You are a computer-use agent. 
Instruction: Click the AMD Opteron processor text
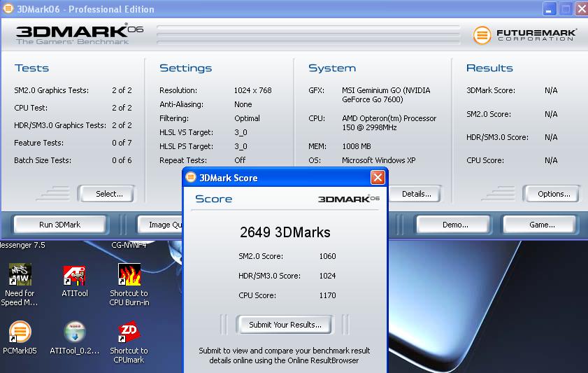point(389,122)
